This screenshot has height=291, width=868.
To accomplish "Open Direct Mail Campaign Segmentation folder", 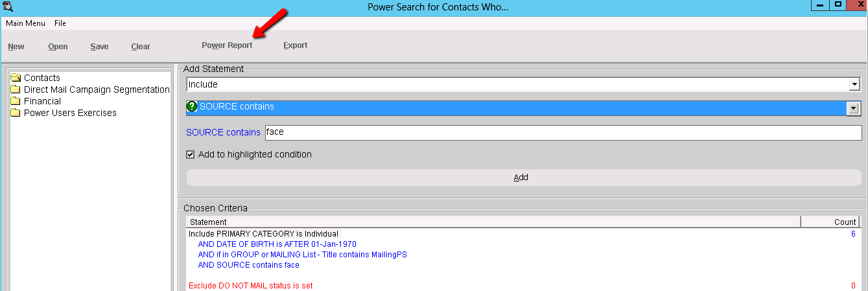I will [x=96, y=89].
